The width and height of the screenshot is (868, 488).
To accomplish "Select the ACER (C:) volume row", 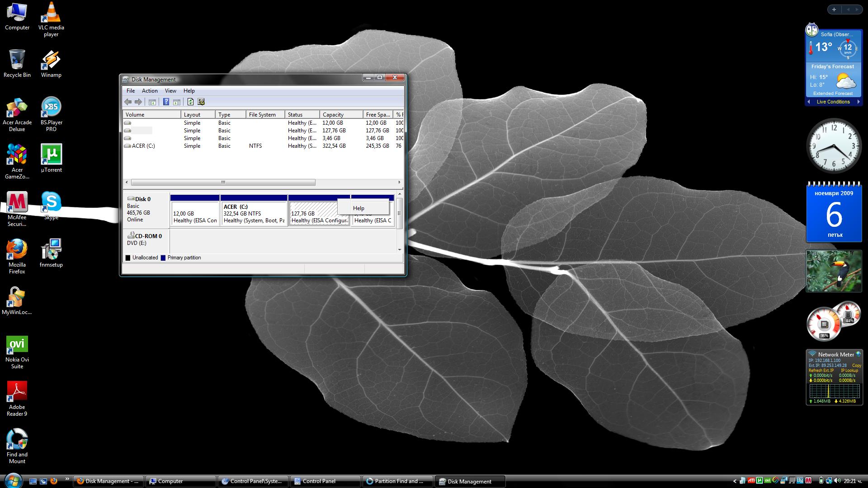I will click(x=263, y=146).
